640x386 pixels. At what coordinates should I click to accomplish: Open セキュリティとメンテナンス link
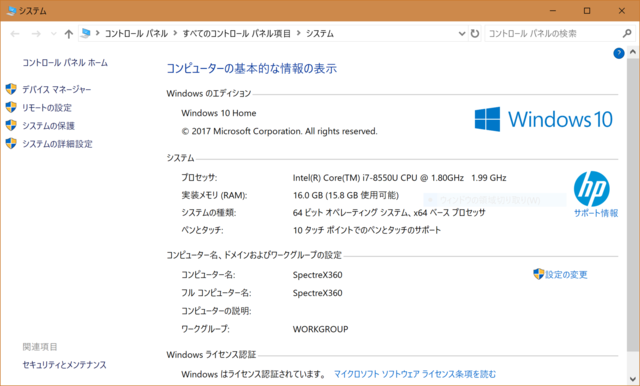click(x=64, y=365)
